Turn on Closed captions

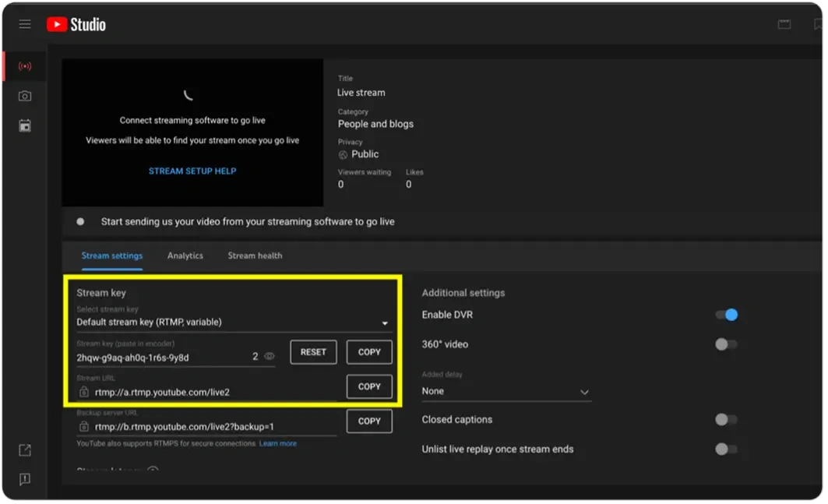click(726, 419)
